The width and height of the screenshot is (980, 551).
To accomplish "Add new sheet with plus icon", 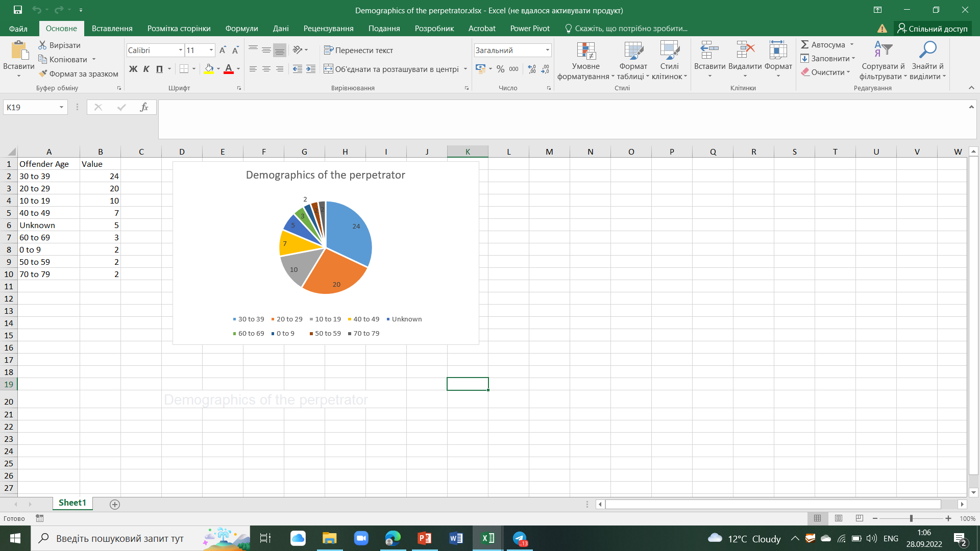I will click(115, 504).
